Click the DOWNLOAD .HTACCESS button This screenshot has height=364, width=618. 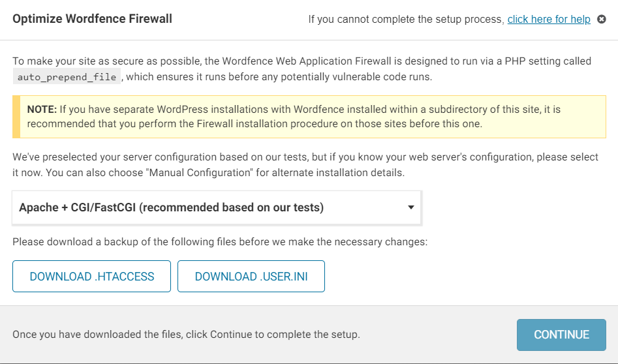(x=91, y=276)
